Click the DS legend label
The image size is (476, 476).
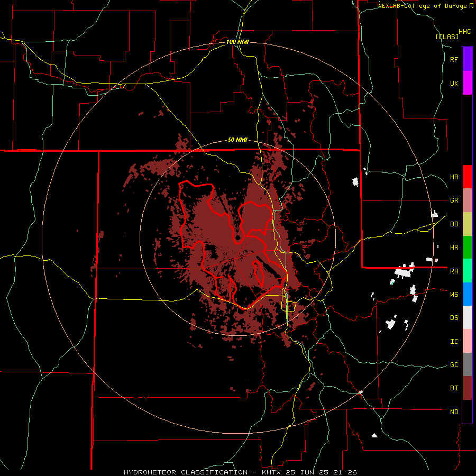[x=454, y=318]
